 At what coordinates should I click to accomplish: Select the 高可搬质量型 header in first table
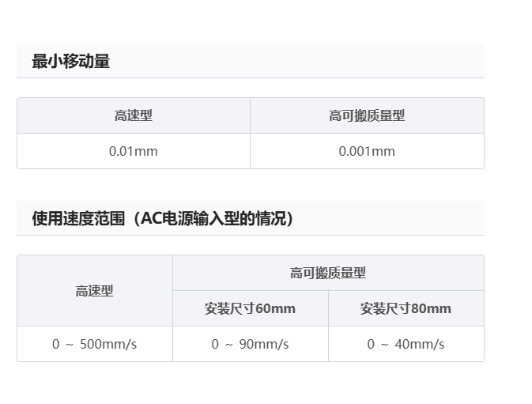point(367,115)
